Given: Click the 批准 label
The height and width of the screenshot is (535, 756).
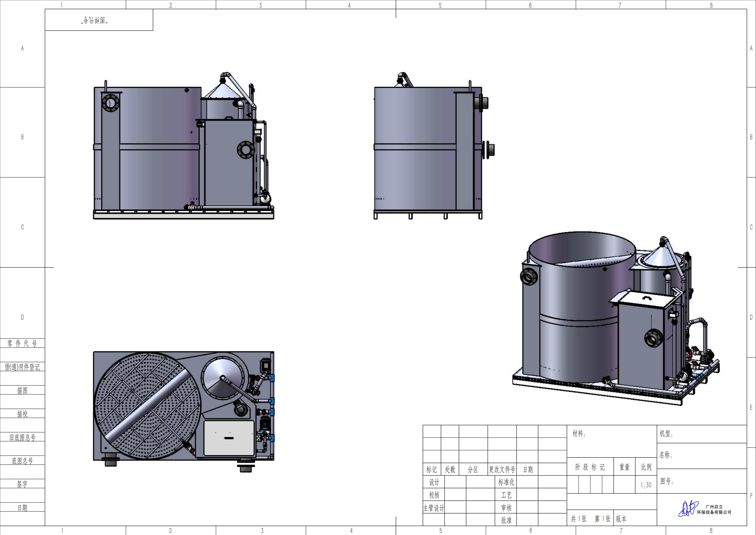Looking at the screenshot, I should click(x=506, y=520).
